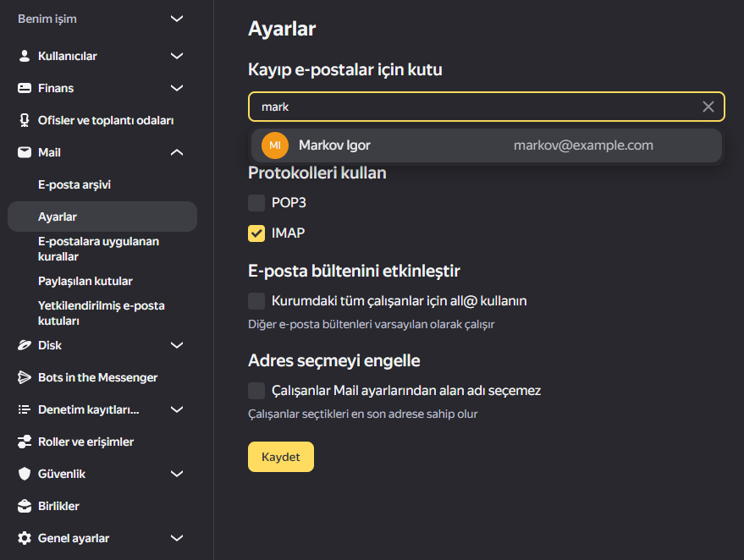Expand the Kullanıcılar section chevron
Image resolution: width=744 pixels, height=560 pixels.
(177, 56)
